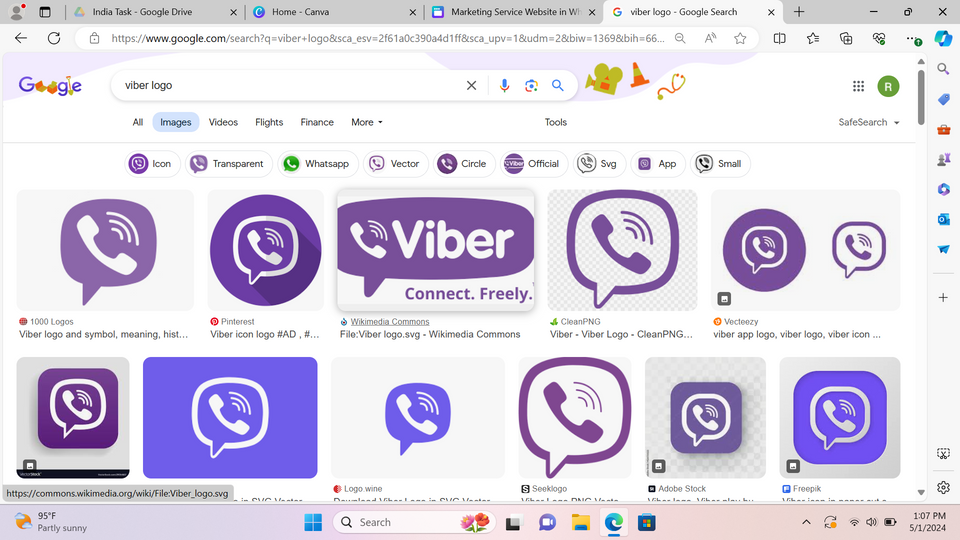The height and width of the screenshot is (540, 960).
Task: Open the Freepik Viber icon image
Action: (x=839, y=418)
